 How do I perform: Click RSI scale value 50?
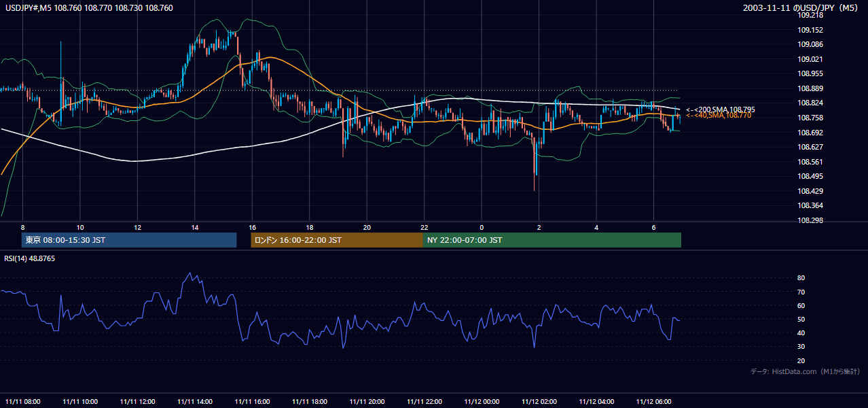(801, 319)
